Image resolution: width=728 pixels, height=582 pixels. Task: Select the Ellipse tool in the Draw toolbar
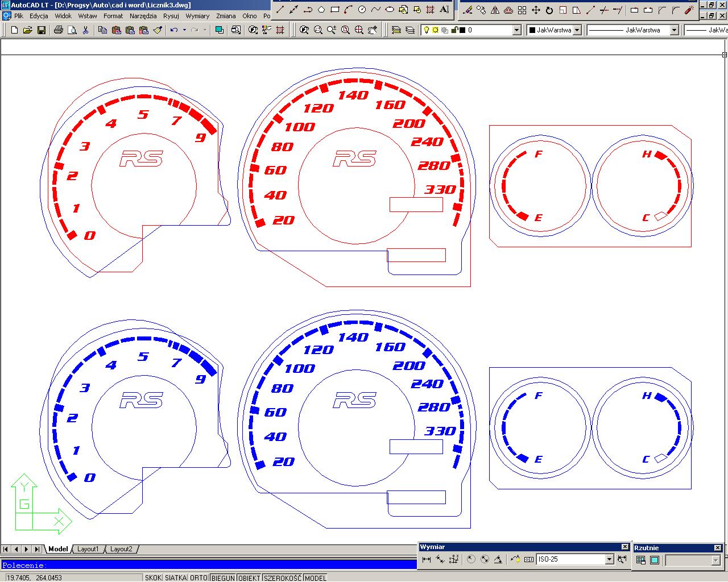click(390, 10)
